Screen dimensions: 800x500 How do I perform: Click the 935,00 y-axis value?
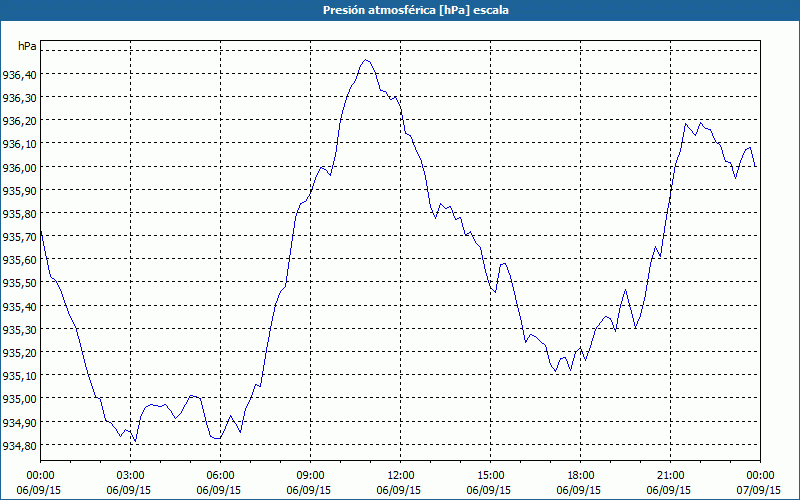tap(19, 399)
